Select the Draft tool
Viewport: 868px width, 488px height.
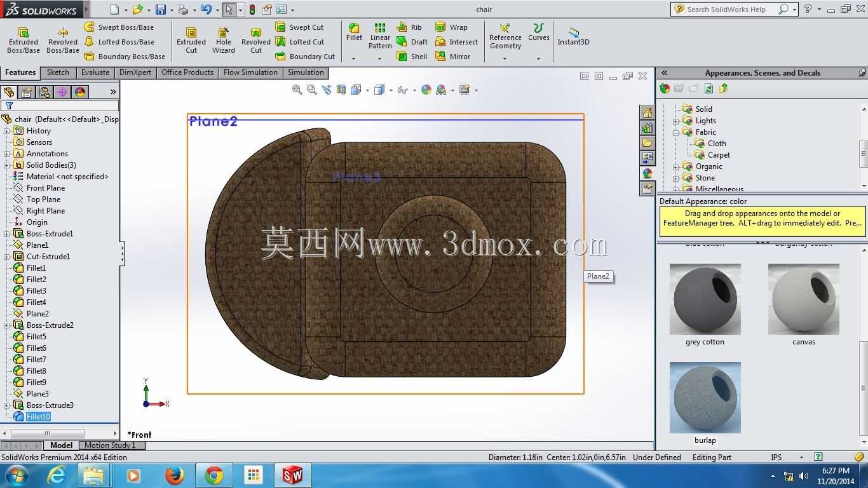(x=412, y=42)
